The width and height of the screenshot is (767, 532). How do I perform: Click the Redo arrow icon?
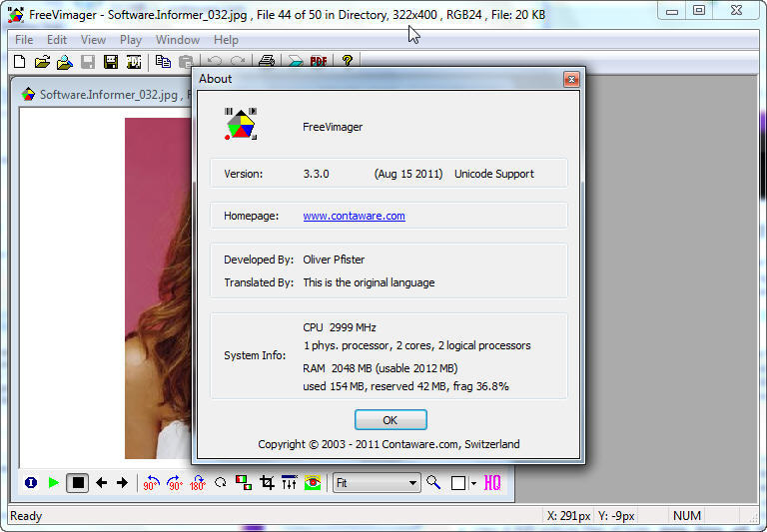point(238,61)
